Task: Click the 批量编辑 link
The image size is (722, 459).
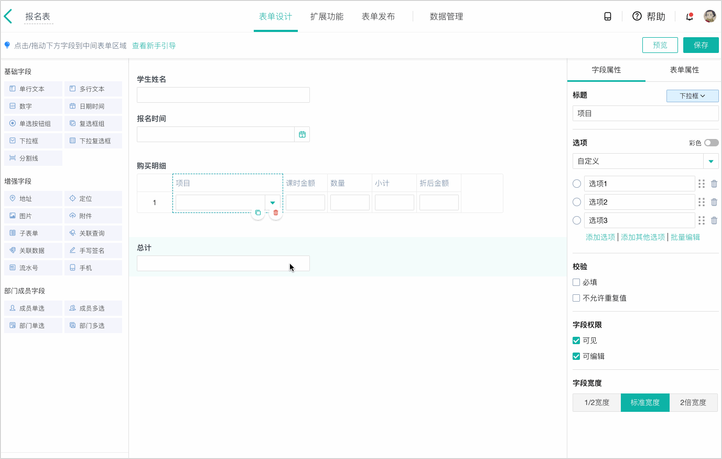Action: [685, 237]
